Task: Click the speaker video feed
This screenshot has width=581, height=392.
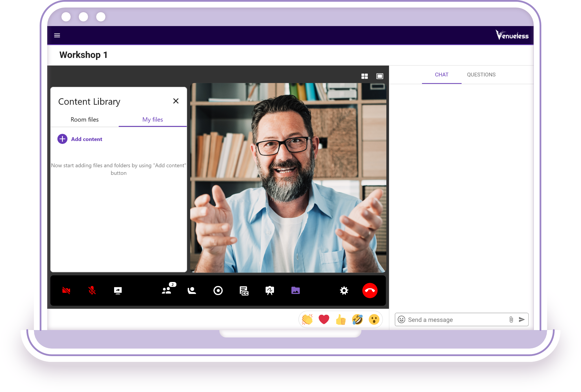Action: coord(288,178)
